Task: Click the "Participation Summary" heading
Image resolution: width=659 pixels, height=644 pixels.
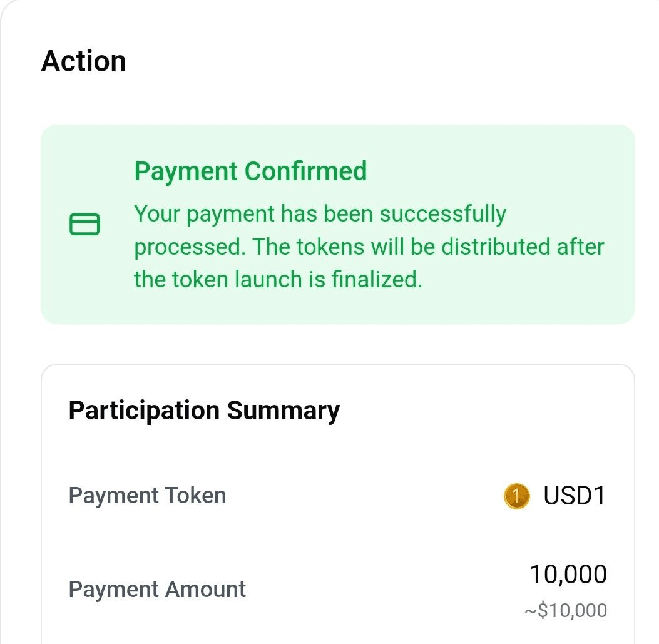Action: point(204,411)
